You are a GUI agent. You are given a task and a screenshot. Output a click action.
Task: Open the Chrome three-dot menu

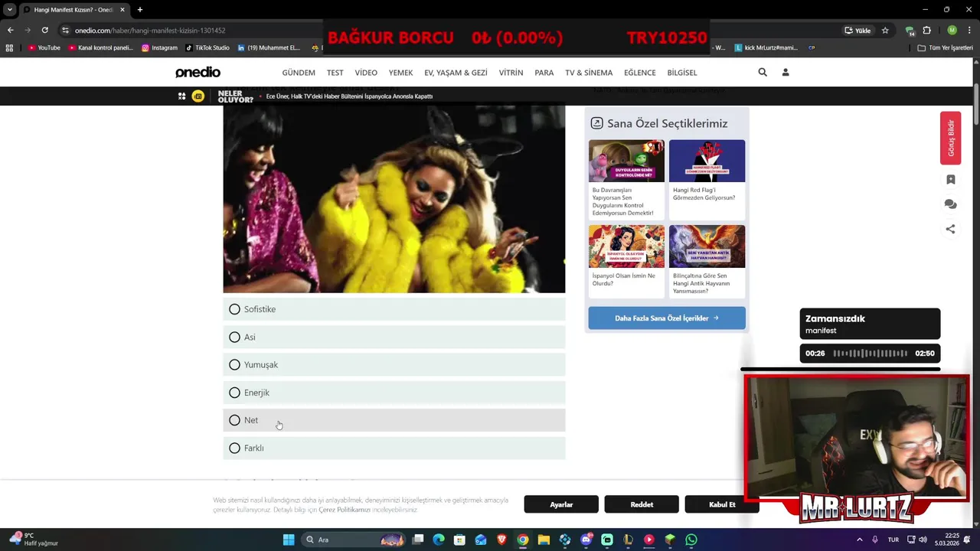click(x=969, y=30)
